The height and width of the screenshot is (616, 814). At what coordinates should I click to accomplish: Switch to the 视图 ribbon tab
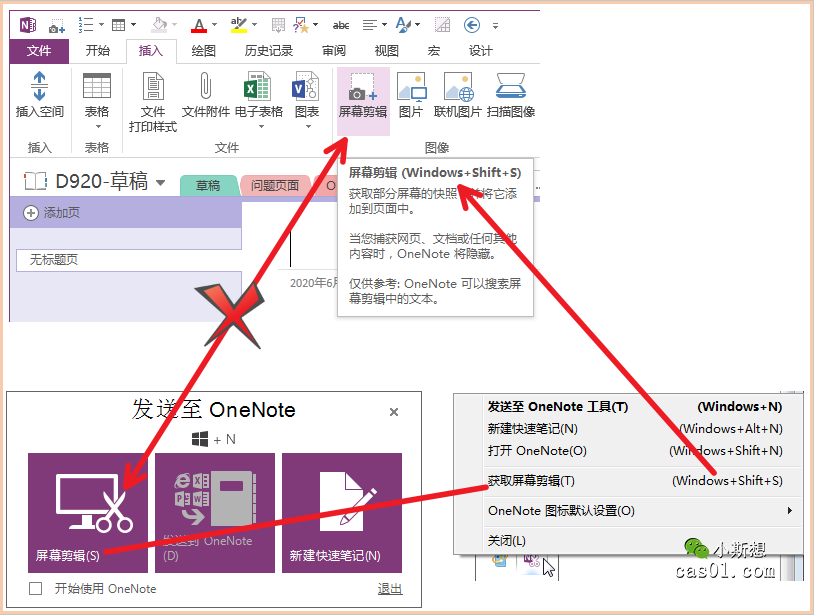pyautogui.click(x=387, y=51)
